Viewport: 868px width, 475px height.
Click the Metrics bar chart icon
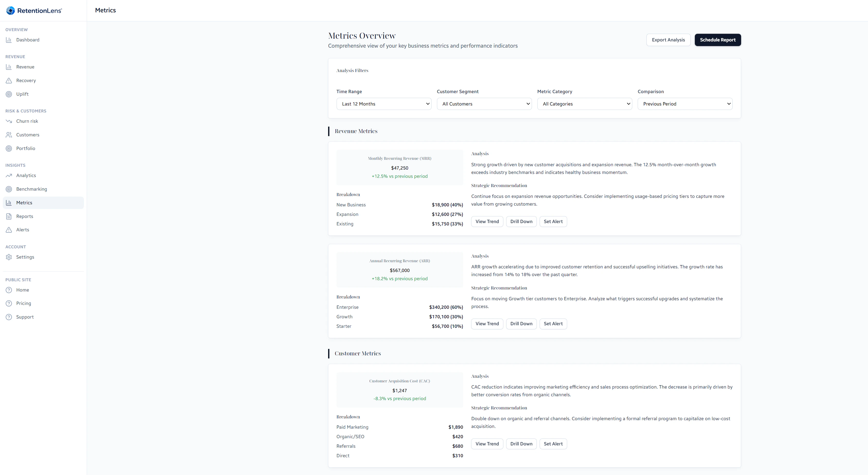(9, 203)
